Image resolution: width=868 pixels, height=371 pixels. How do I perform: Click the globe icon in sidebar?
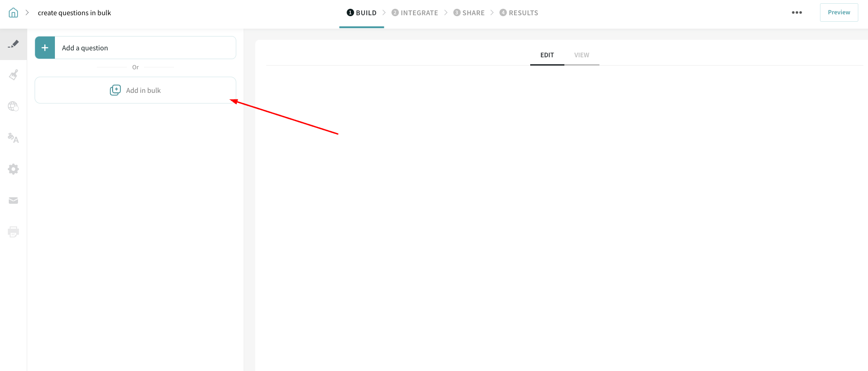pos(13,106)
